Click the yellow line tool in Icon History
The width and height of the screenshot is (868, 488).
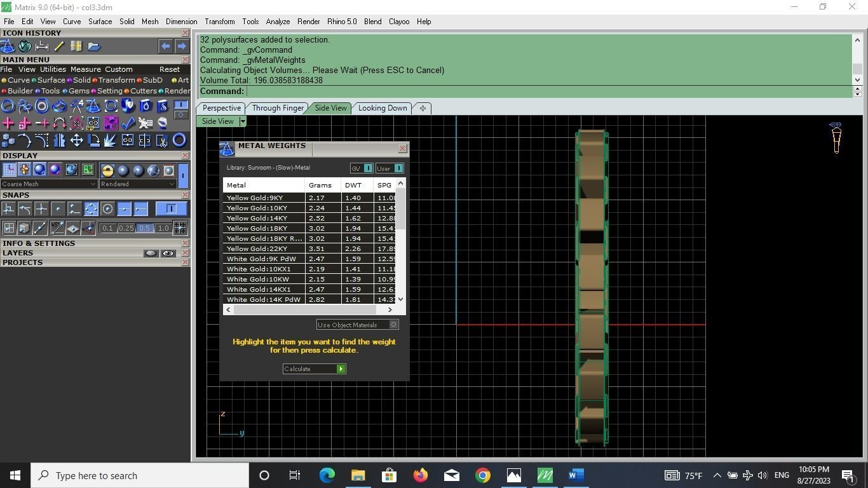(59, 46)
